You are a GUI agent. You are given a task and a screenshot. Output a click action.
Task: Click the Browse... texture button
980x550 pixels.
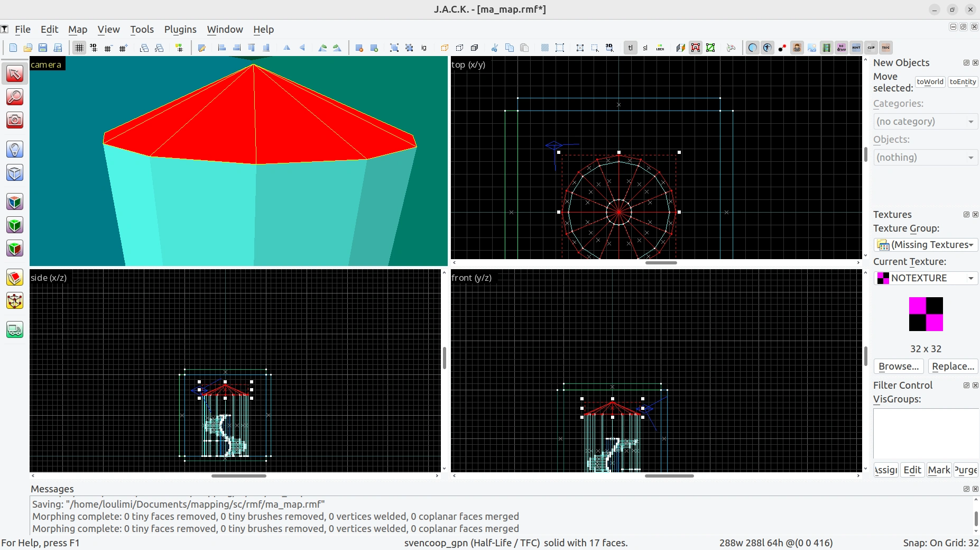(899, 366)
